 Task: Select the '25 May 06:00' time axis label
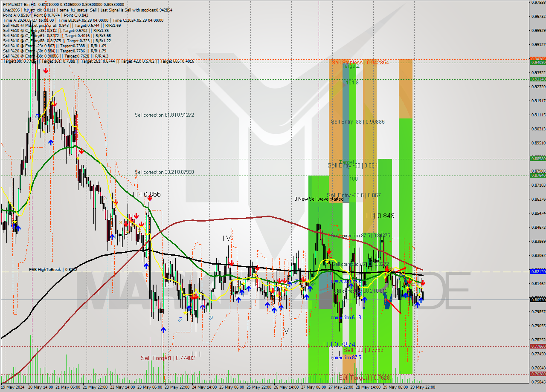232,387
